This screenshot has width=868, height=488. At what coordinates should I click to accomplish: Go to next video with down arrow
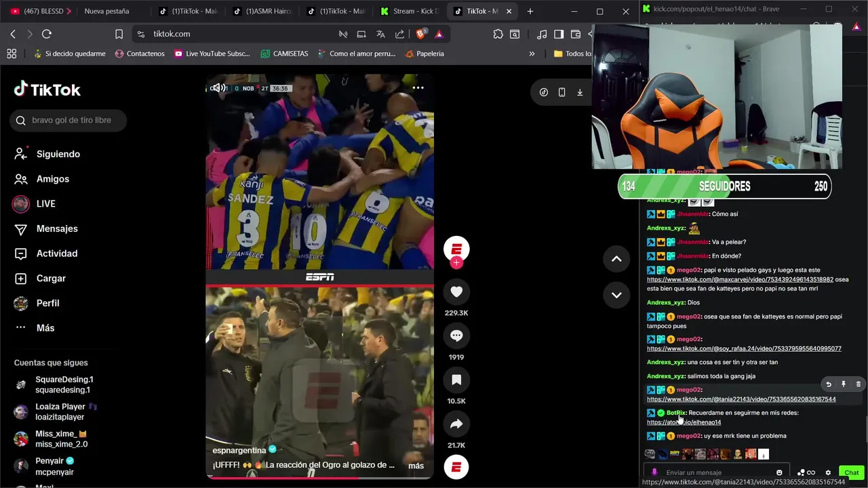616,295
